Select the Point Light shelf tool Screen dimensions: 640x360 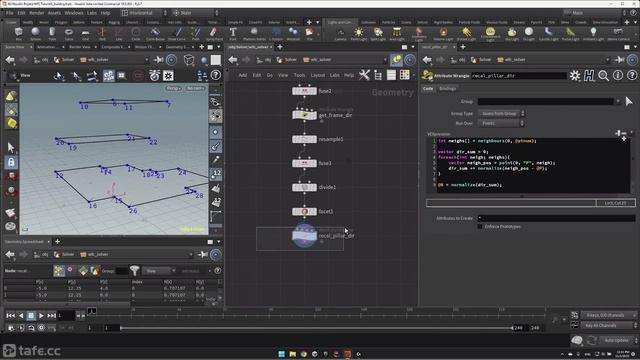359,33
